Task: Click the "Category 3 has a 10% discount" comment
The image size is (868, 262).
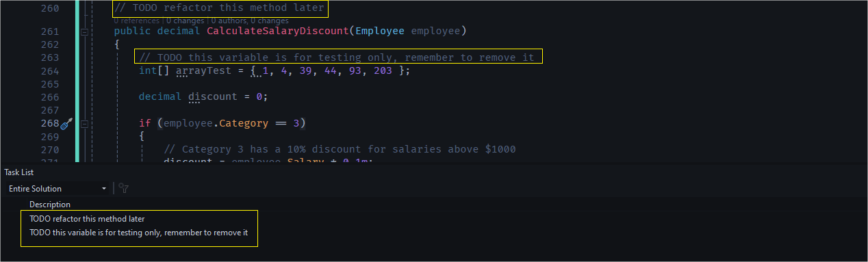Action: click(x=340, y=149)
